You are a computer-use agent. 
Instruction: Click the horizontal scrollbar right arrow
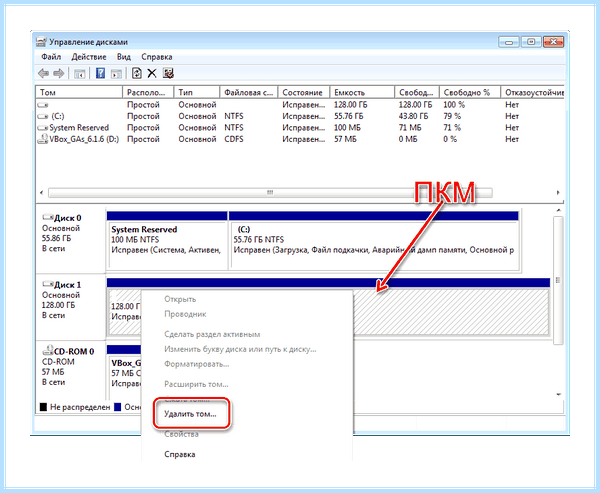tap(558, 193)
